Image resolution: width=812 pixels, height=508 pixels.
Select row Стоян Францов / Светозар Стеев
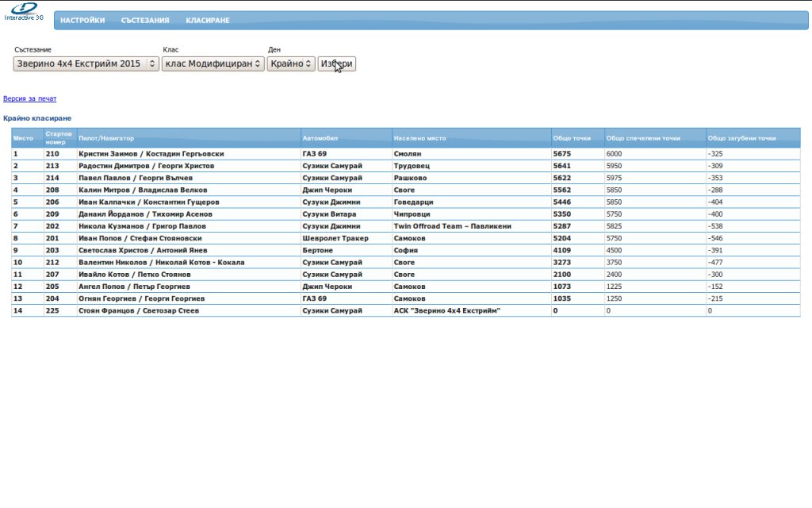pos(405,310)
